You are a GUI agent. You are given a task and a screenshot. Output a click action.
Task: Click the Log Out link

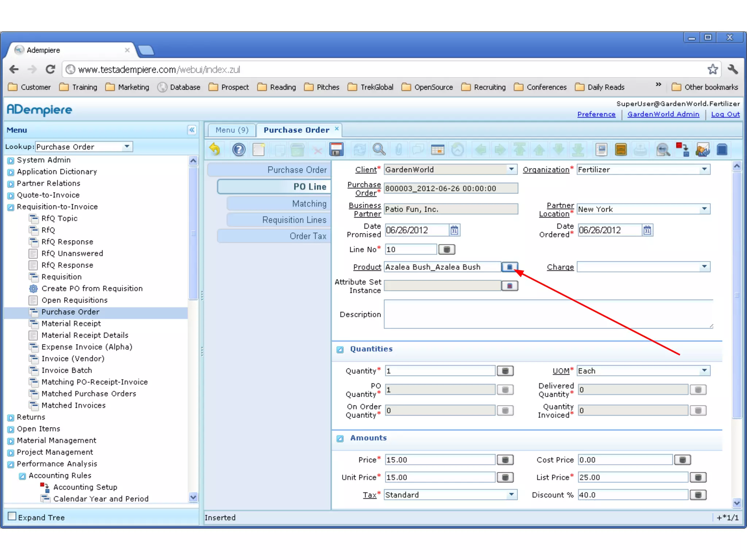725,114
